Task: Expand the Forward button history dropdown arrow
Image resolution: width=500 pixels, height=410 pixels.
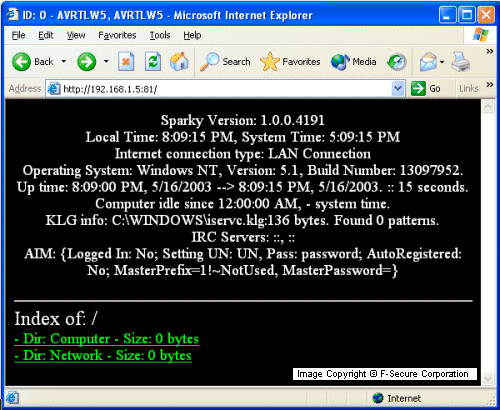Action: 106,61
